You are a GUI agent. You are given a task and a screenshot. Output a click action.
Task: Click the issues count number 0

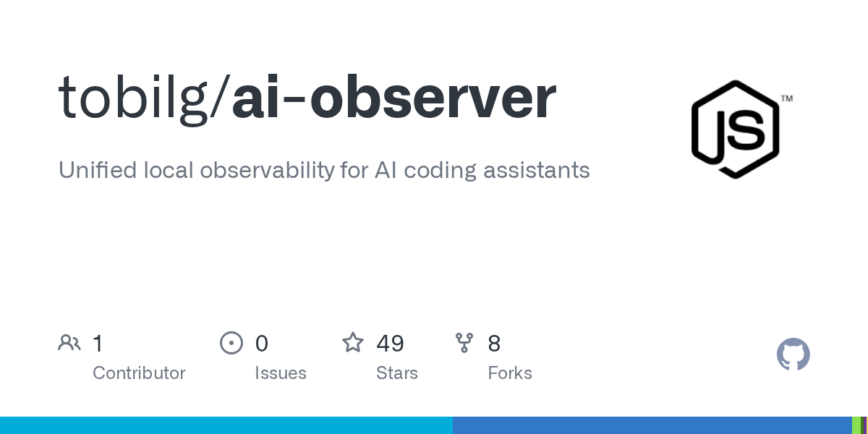pyautogui.click(x=262, y=343)
